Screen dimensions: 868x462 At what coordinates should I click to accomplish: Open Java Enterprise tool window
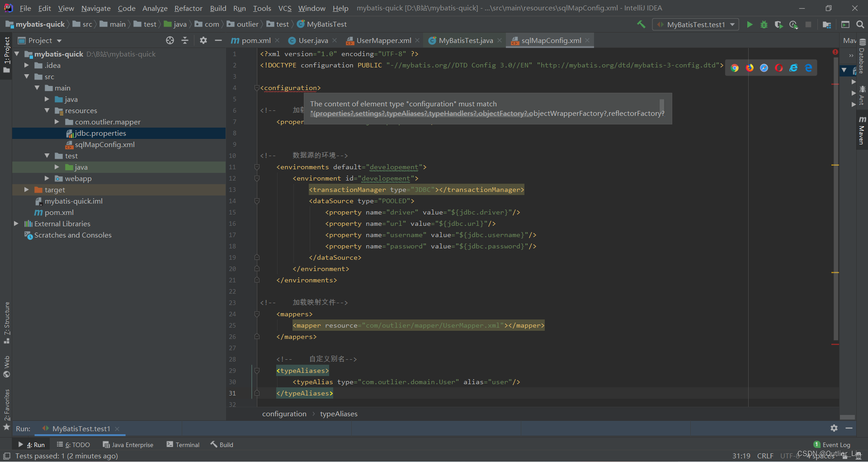pos(128,445)
